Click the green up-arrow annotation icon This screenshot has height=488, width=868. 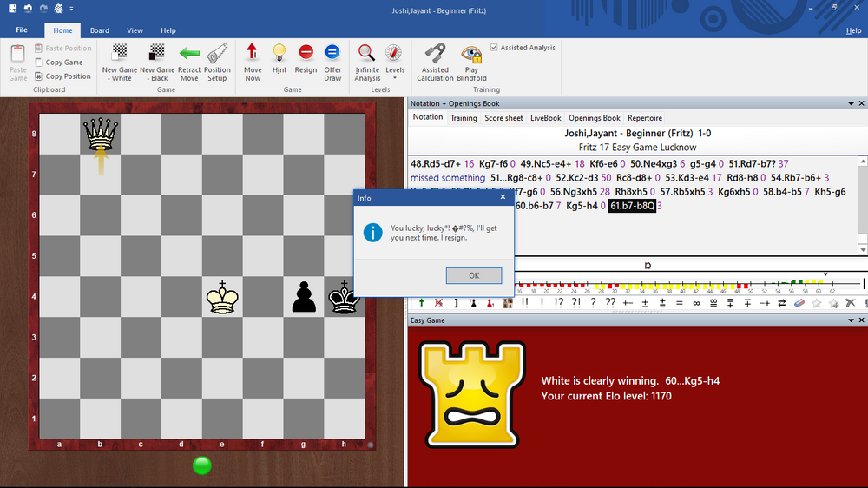pyautogui.click(x=422, y=303)
